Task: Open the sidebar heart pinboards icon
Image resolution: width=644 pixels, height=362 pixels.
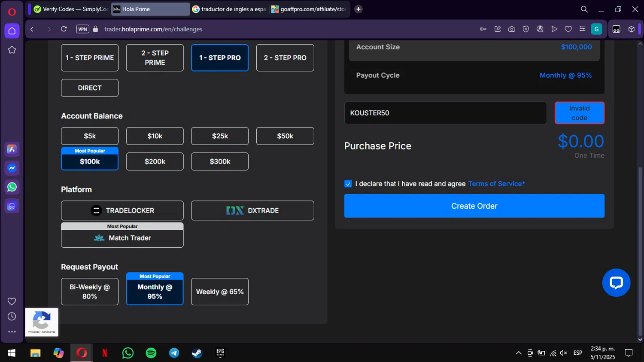Action: tap(12, 301)
